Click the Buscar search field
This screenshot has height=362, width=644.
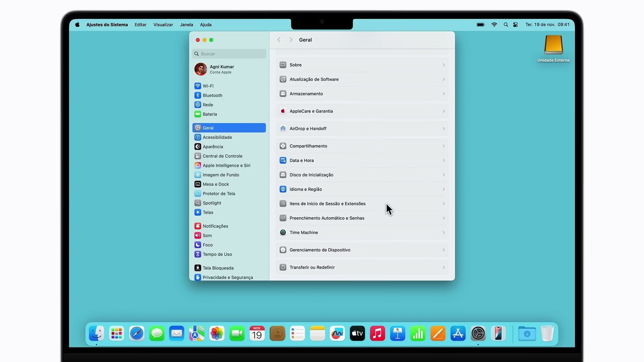coord(229,54)
